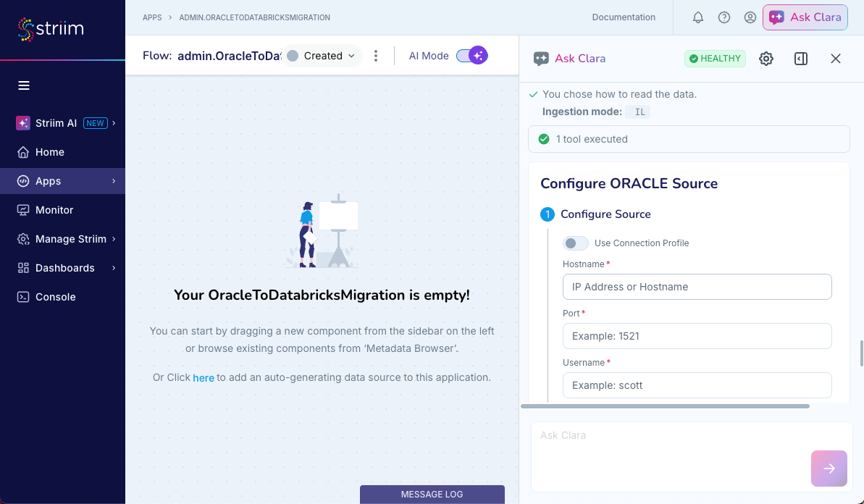Screen dimensions: 864x504
Task: Click HEALTHY status badge
Action: click(x=715, y=59)
